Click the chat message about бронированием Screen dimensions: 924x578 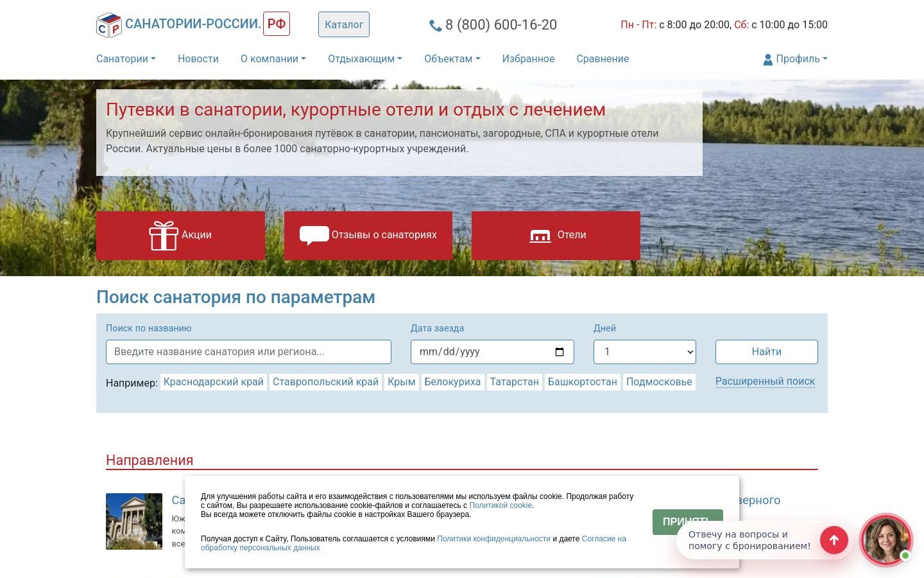(749, 540)
